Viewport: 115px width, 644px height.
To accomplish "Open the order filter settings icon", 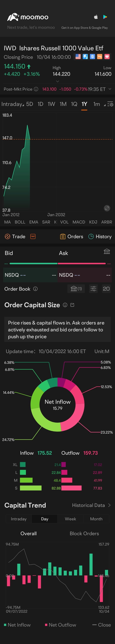I will tap(93, 289).
